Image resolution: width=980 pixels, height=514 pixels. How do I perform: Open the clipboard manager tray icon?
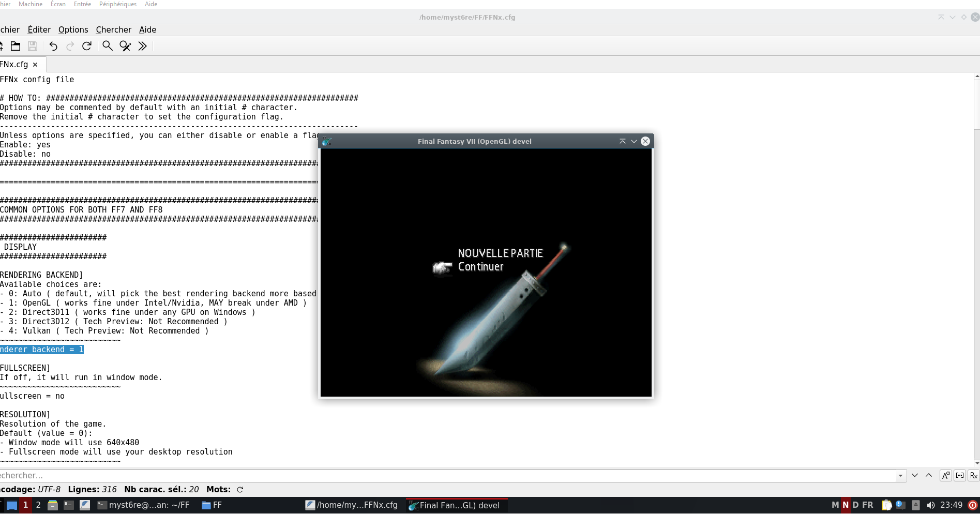(886, 505)
